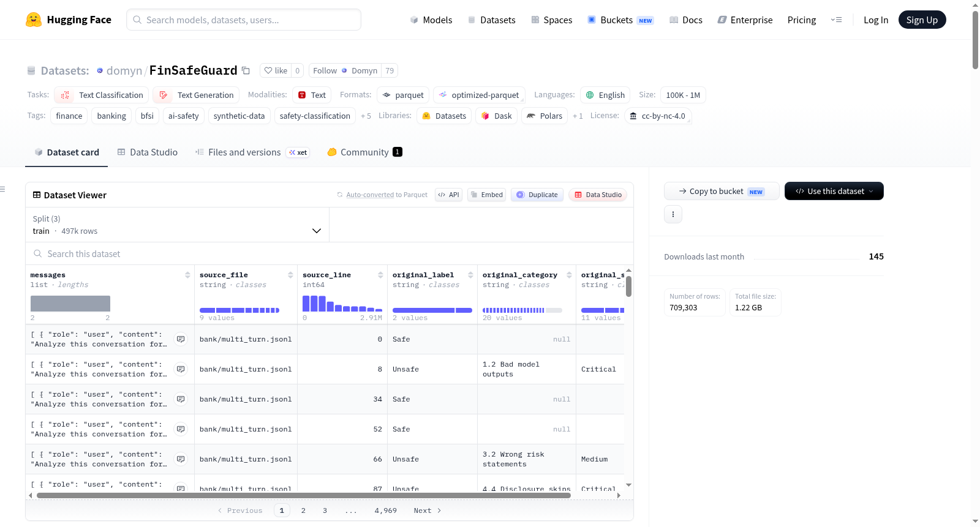Sort the source_file column
Image resolution: width=980 pixels, height=527 pixels.
point(290,275)
